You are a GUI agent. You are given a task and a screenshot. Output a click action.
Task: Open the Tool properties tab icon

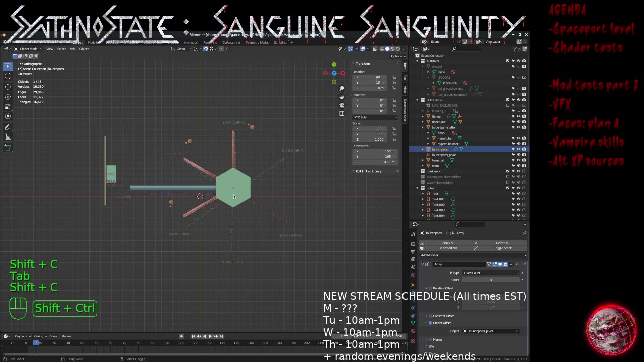pos(414,234)
